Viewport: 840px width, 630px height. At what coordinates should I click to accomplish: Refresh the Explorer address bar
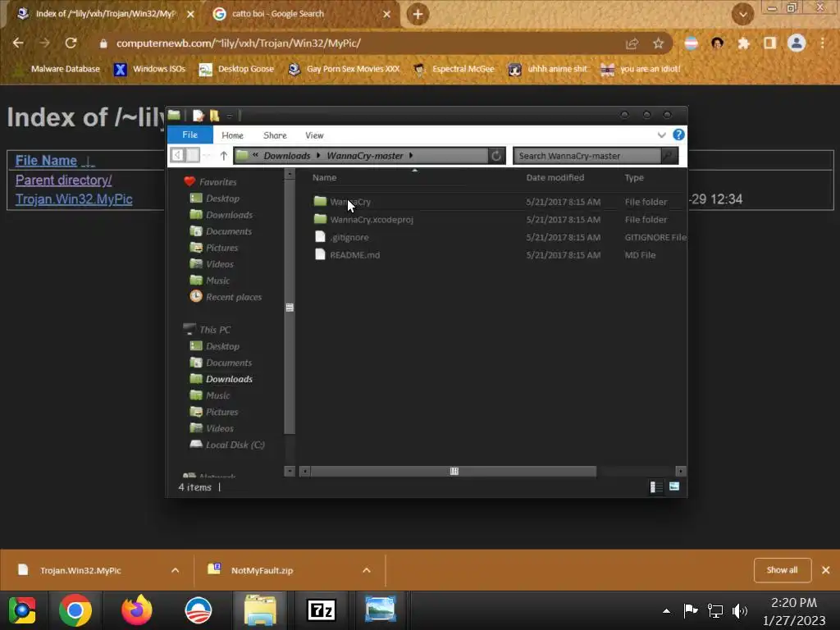[x=496, y=156]
